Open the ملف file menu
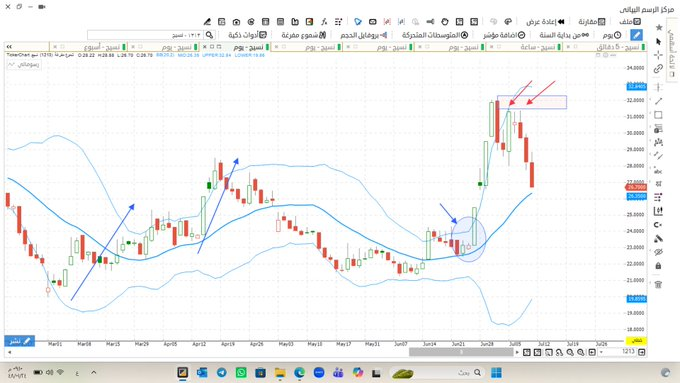680x383 pixels. (630, 22)
